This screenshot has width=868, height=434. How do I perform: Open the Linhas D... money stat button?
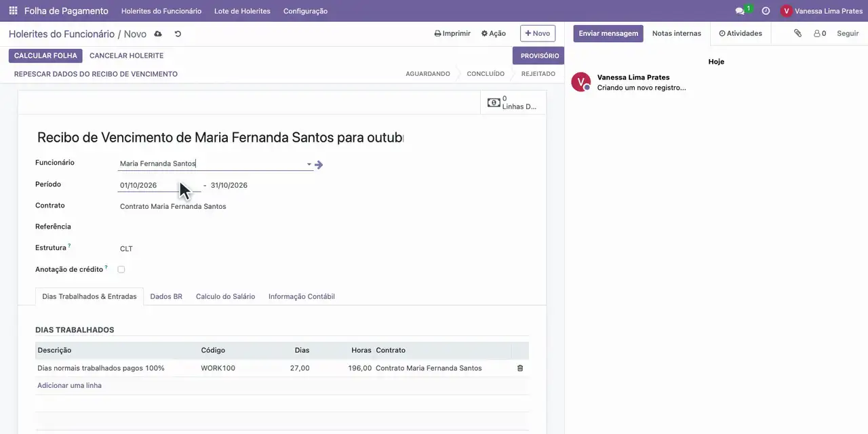click(x=513, y=102)
